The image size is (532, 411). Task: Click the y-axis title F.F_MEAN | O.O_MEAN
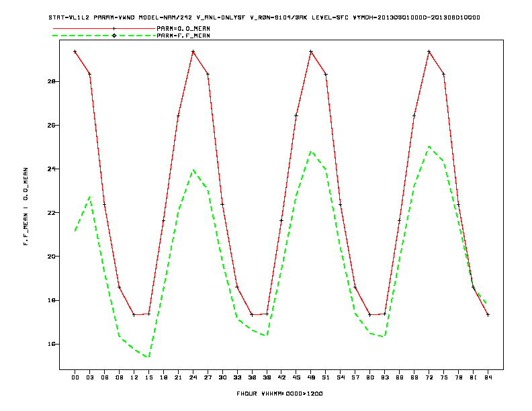tap(26, 206)
